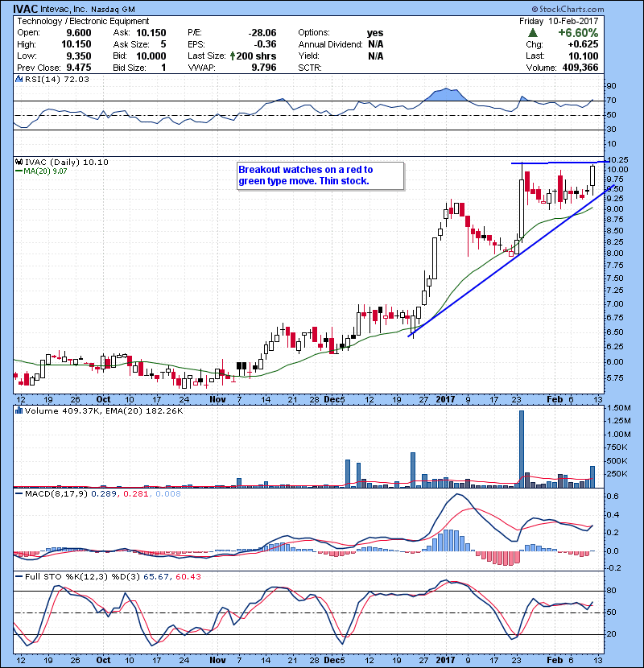
Task: Click the latest white candlestick at 10.10
Action: [x=592, y=175]
